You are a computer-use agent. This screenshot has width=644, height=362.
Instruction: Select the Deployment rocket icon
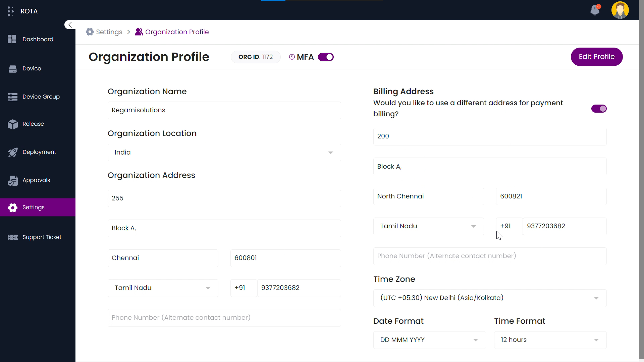[x=13, y=152]
